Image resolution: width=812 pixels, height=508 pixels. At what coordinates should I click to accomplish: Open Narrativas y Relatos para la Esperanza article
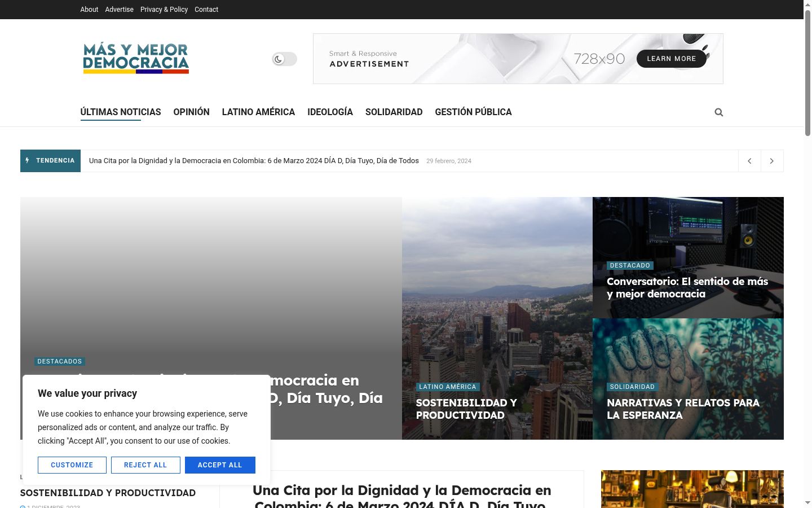tap(683, 409)
